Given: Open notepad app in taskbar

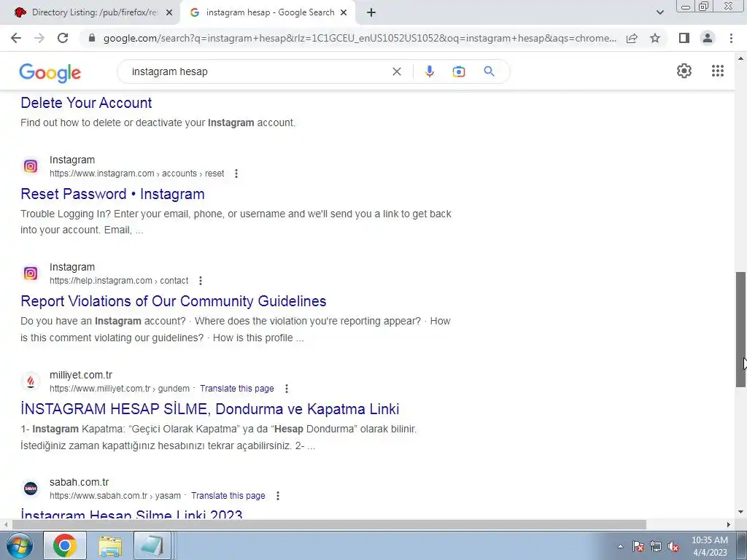Looking at the screenshot, I should 152,545.
